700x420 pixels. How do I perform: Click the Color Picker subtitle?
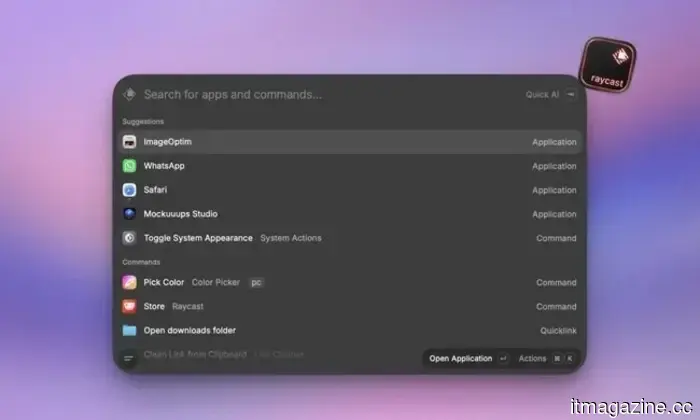pos(216,282)
